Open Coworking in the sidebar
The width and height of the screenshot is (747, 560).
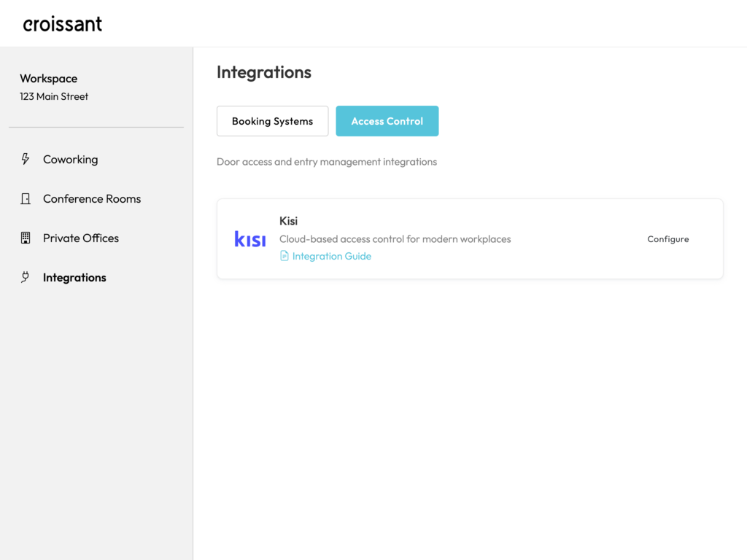coord(70,160)
